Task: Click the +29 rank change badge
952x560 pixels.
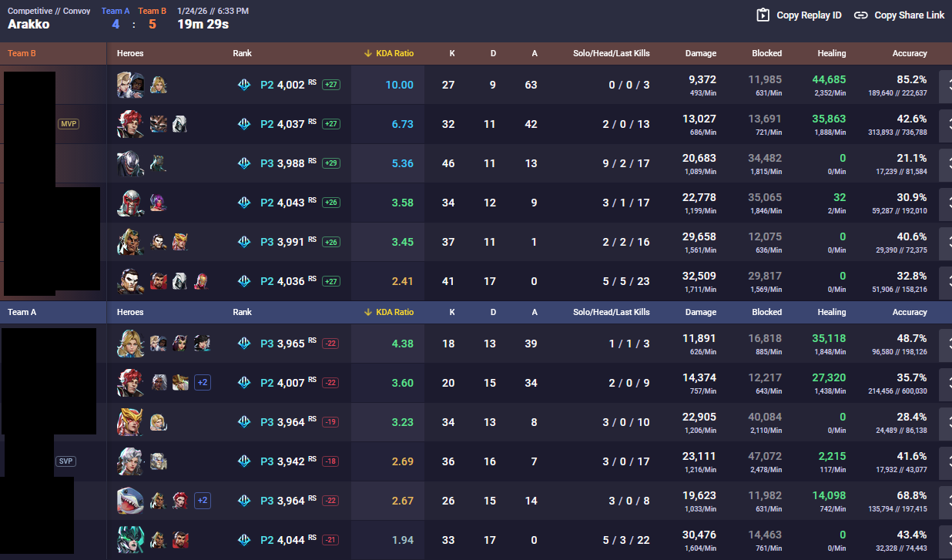Action: [331, 163]
